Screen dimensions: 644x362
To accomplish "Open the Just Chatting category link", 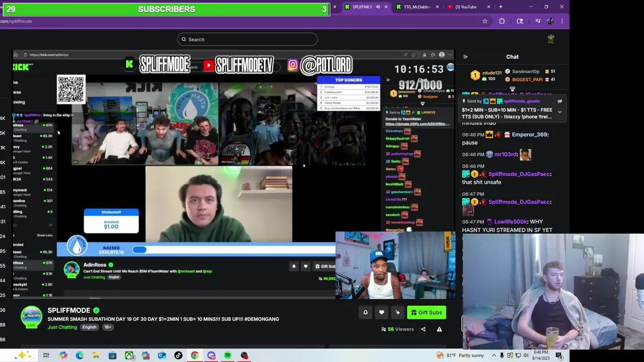I will pos(62,327).
